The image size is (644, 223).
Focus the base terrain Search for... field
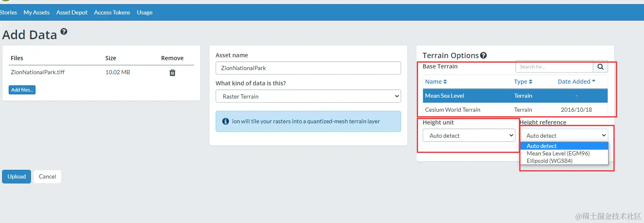tap(554, 66)
